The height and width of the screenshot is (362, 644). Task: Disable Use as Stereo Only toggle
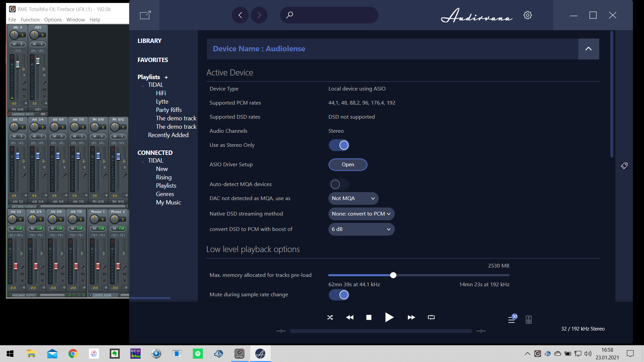[x=339, y=145]
